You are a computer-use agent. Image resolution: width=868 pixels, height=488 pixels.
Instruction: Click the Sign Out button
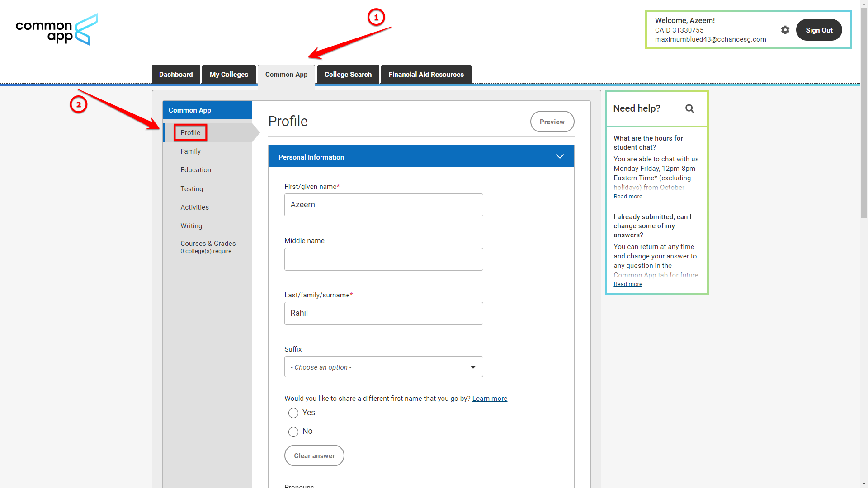819,30
